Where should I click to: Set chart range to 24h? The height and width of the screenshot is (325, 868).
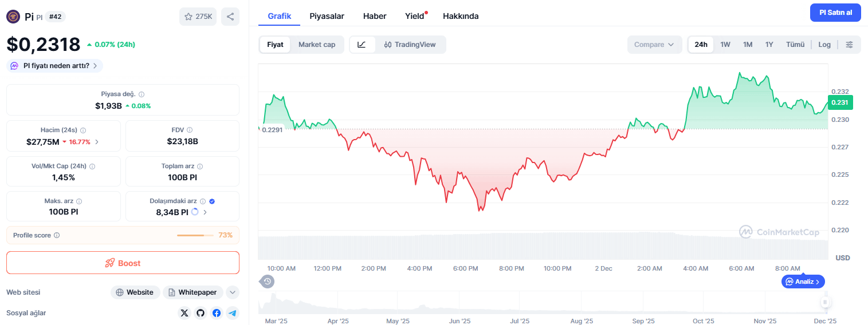[x=701, y=45]
